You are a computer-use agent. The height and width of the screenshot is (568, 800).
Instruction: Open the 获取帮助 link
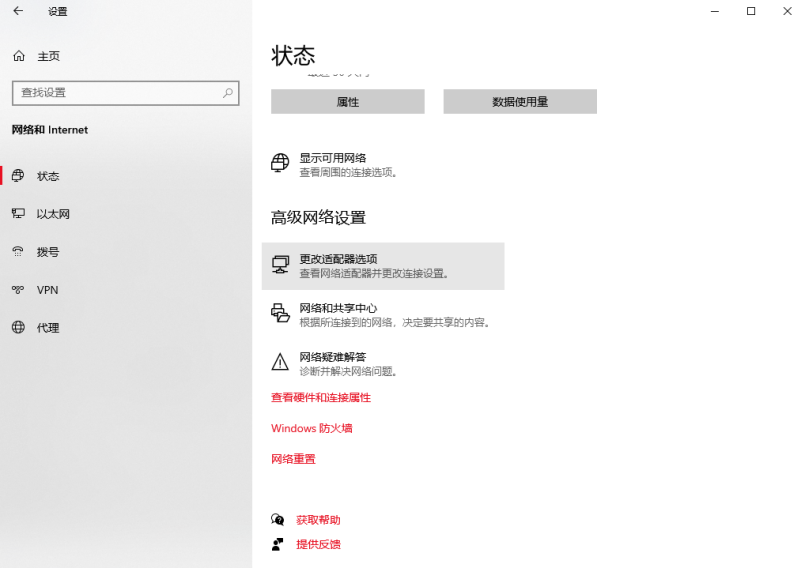click(318, 520)
